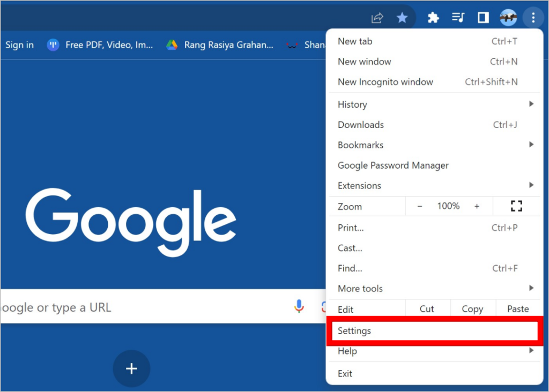Image resolution: width=549 pixels, height=392 pixels.
Task: Choose Find... from the menu
Action: click(x=434, y=268)
